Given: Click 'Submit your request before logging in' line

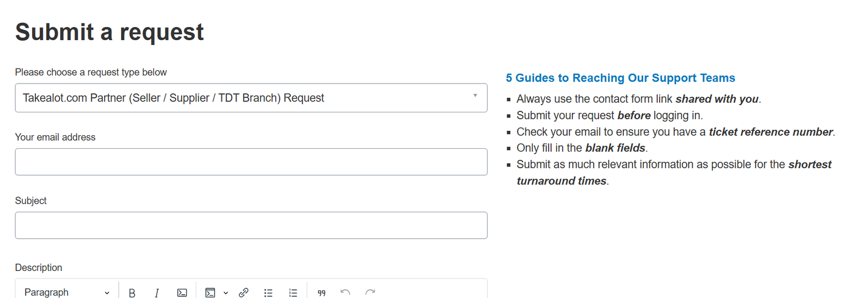Looking at the screenshot, I should [610, 116].
